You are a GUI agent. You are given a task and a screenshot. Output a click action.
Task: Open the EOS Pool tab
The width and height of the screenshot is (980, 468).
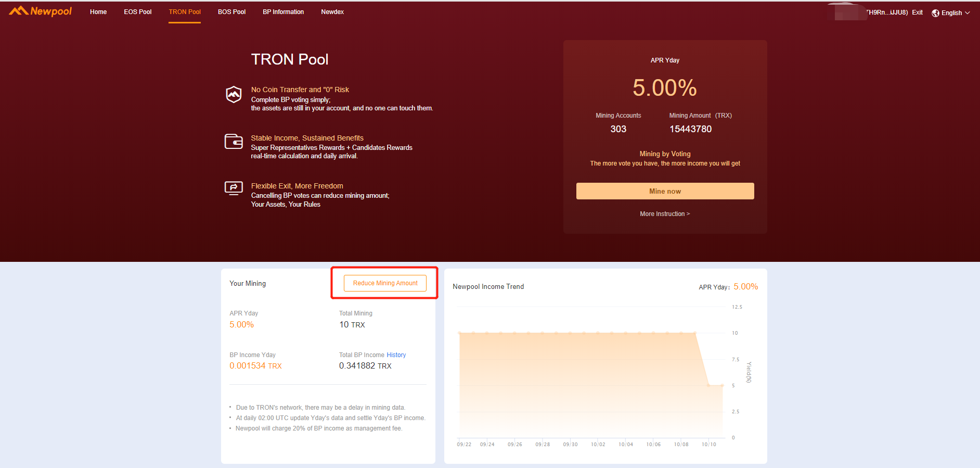(x=138, y=12)
